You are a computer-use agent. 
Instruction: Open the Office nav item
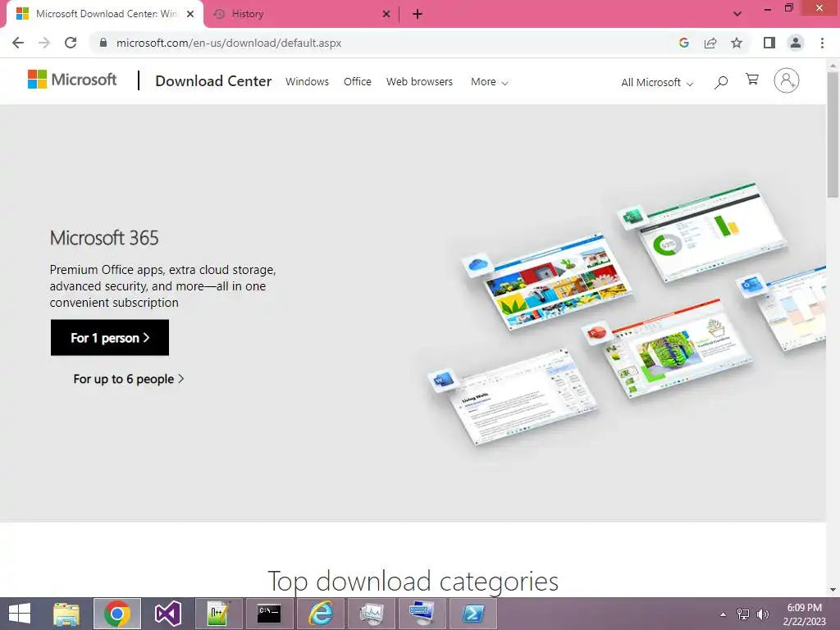tap(358, 82)
